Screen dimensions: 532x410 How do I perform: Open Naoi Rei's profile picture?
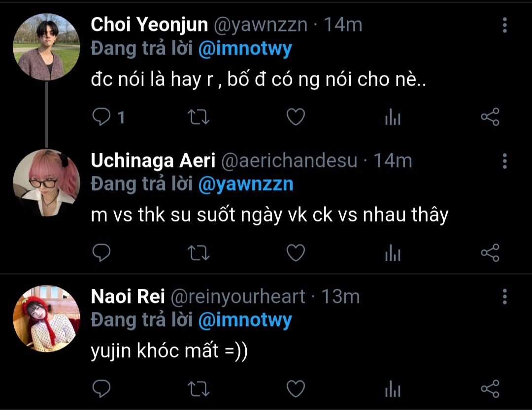[46, 319]
